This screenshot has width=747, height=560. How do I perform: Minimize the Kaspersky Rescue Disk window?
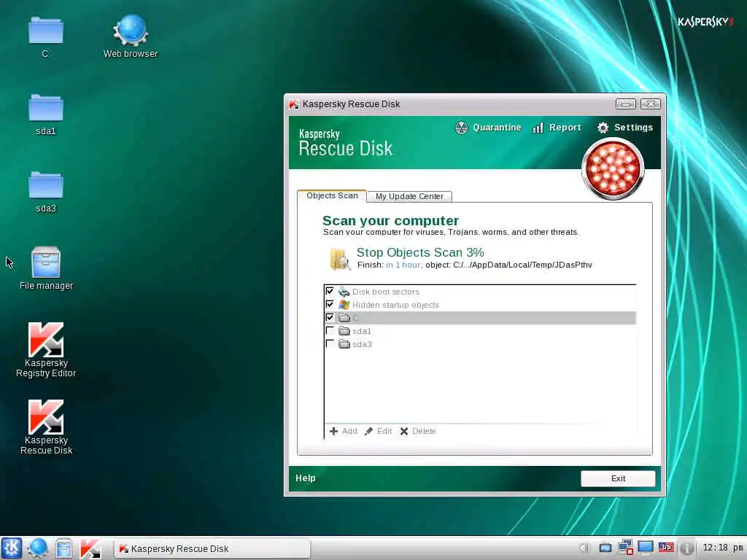pyautogui.click(x=626, y=104)
